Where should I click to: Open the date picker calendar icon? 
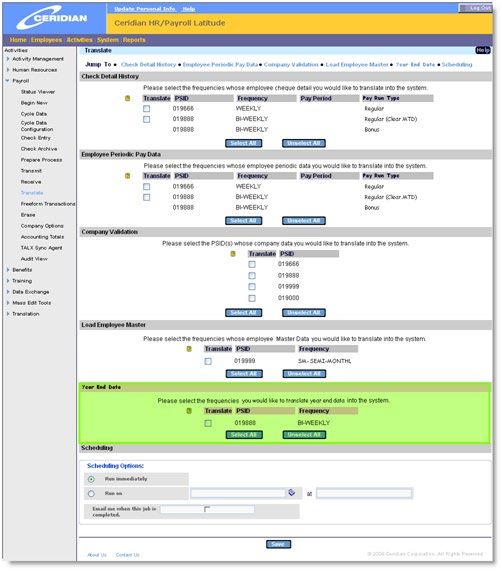(292, 493)
